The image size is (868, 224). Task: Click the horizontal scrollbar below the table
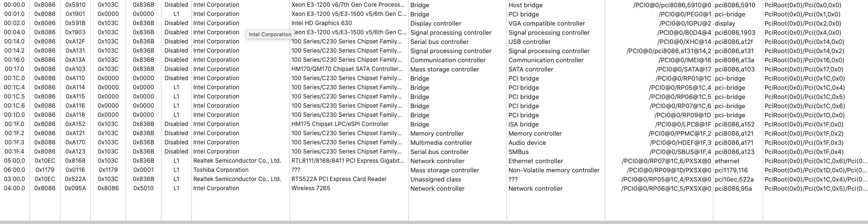434,222
